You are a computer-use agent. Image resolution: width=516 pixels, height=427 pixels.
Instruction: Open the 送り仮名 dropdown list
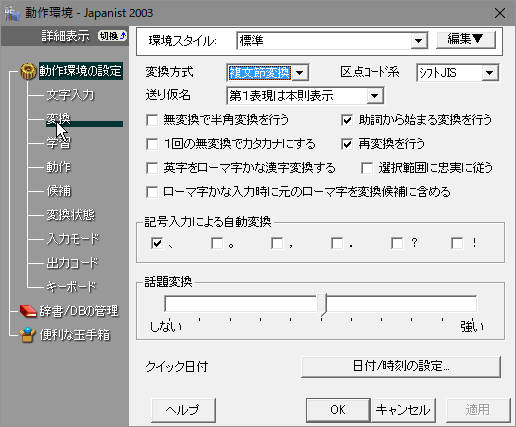point(375,96)
